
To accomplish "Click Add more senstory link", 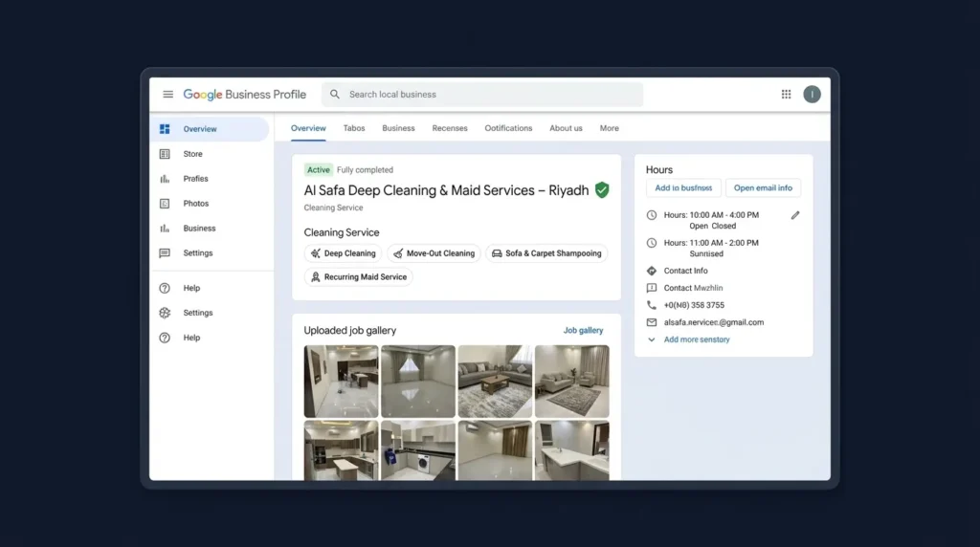I will 697,339.
